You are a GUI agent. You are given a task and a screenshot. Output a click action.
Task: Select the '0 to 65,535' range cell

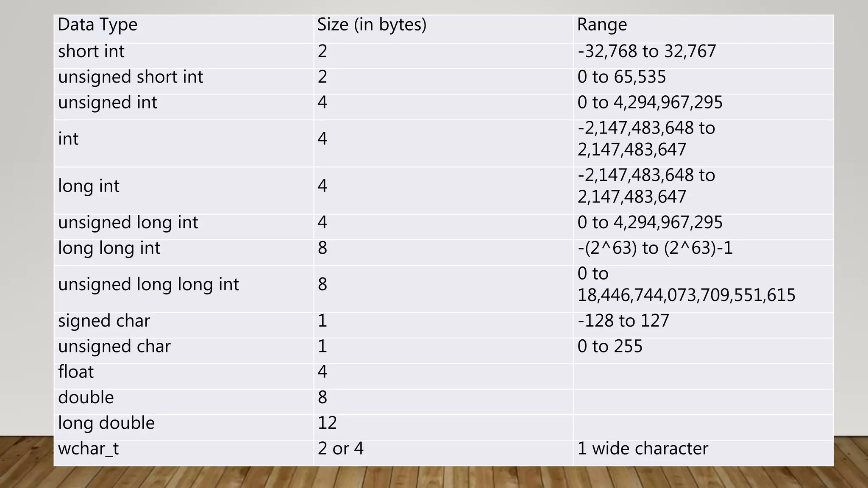point(703,81)
